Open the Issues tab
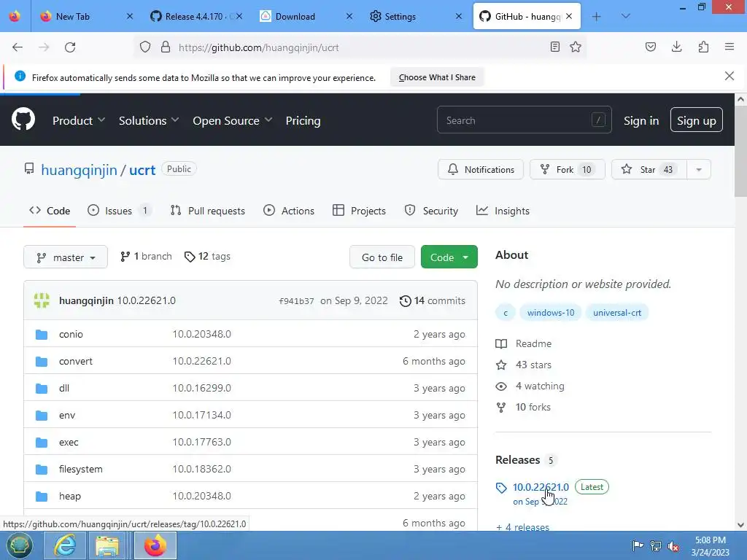The height and width of the screenshot is (560, 747). (119, 211)
